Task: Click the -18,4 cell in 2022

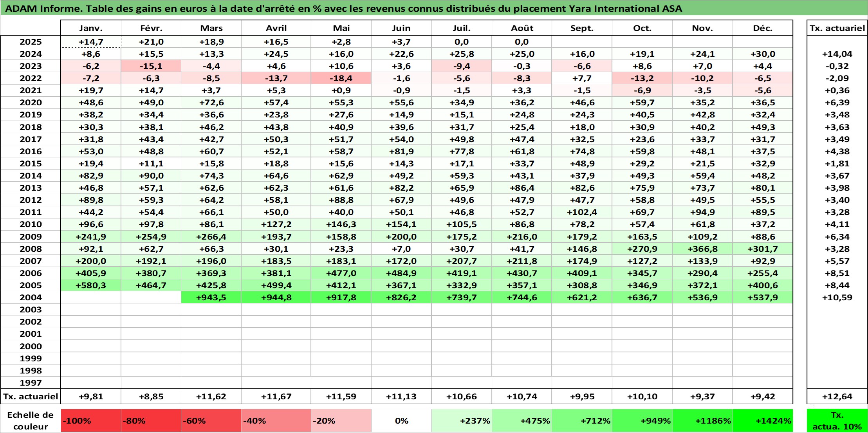Action: click(341, 78)
